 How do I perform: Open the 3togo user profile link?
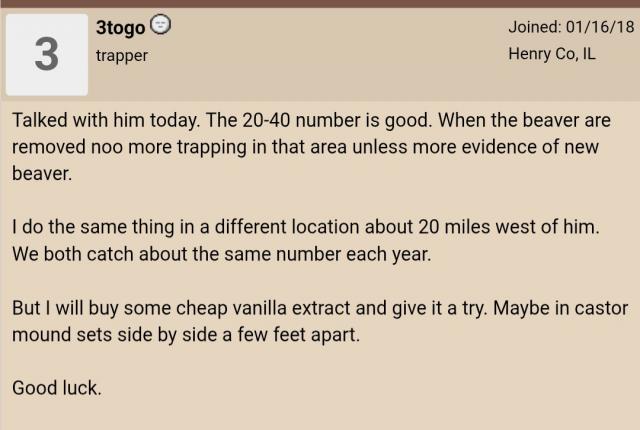[x=120, y=26]
